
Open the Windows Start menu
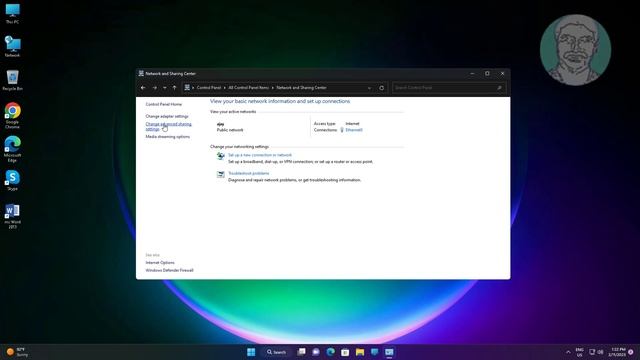coord(251,352)
